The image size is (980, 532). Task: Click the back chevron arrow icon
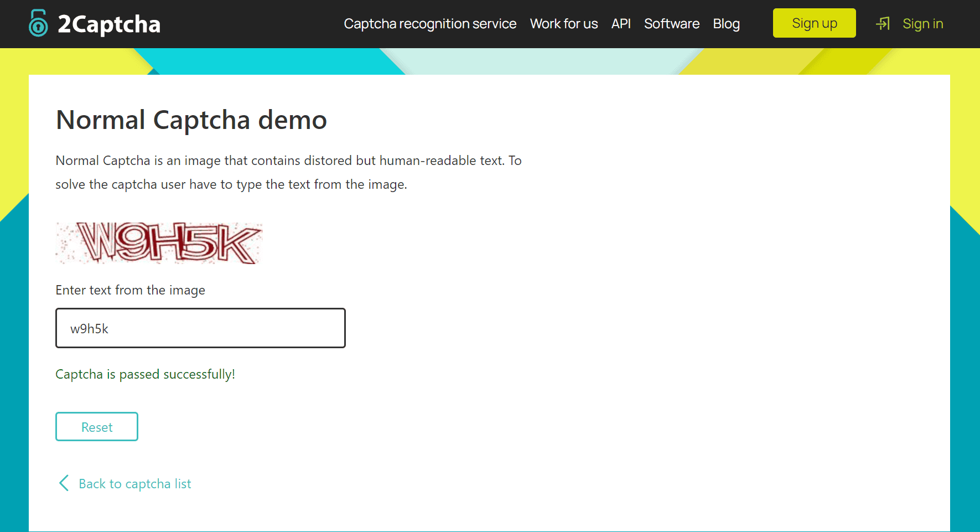[64, 483]
